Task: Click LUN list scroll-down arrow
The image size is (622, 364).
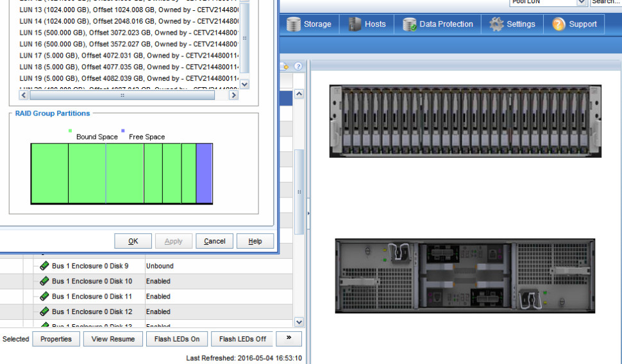Action: [245, 84]
